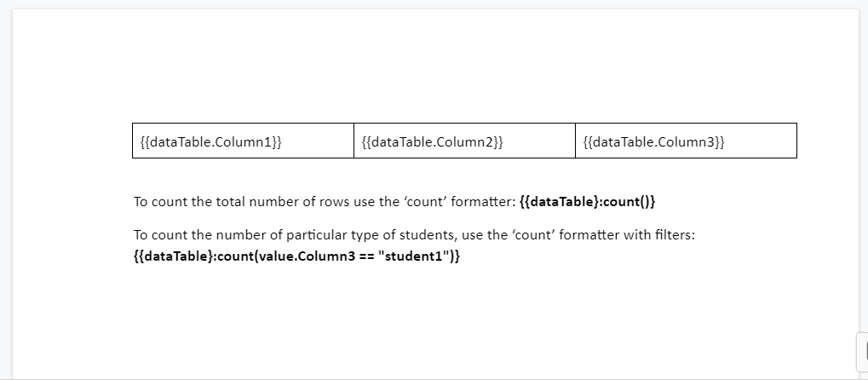Click the word "filters:" ending the second paragraph
This screenshot has width=868, height=380.
[x=672, y=235]
